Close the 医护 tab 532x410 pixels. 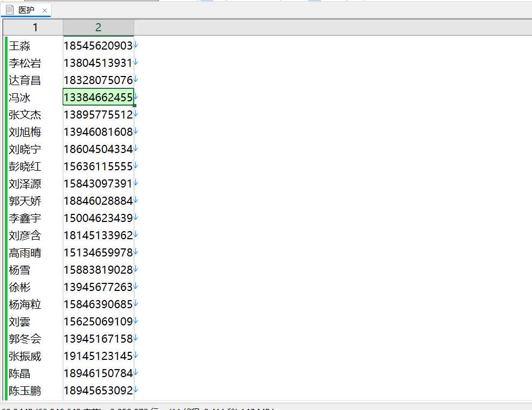(x=44, y=11)
